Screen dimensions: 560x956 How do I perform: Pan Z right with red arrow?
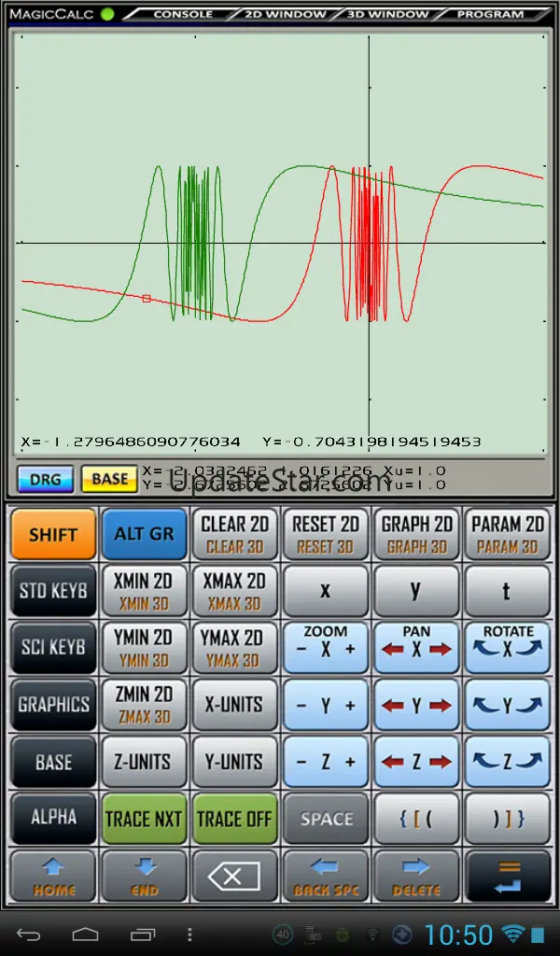tap(440, 762)
